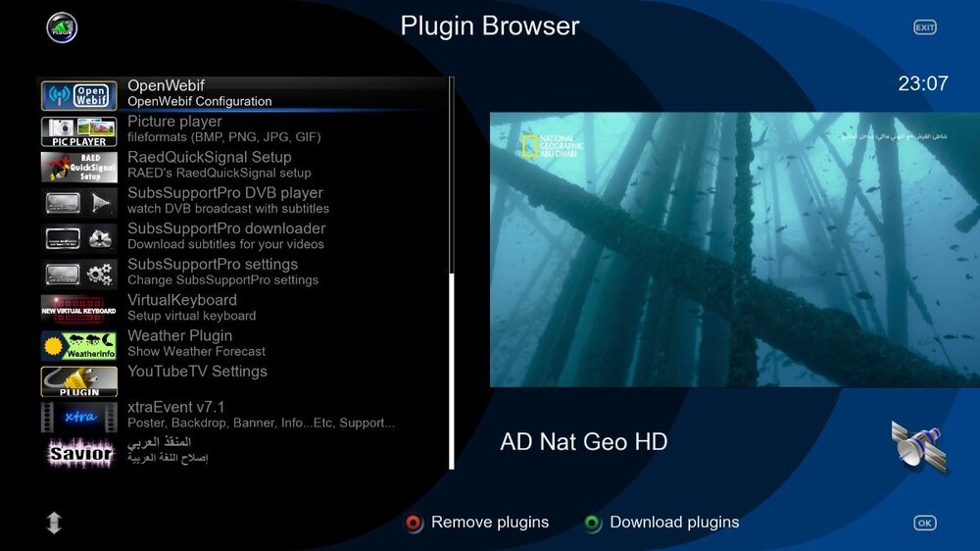Open SubsSupportPro DVB player entry
Screen dimensions: 980x551
pyautogui.click(x=244, y=201)
